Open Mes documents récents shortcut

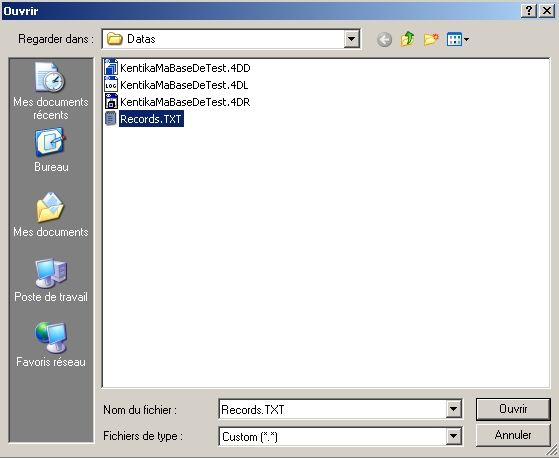51,91
